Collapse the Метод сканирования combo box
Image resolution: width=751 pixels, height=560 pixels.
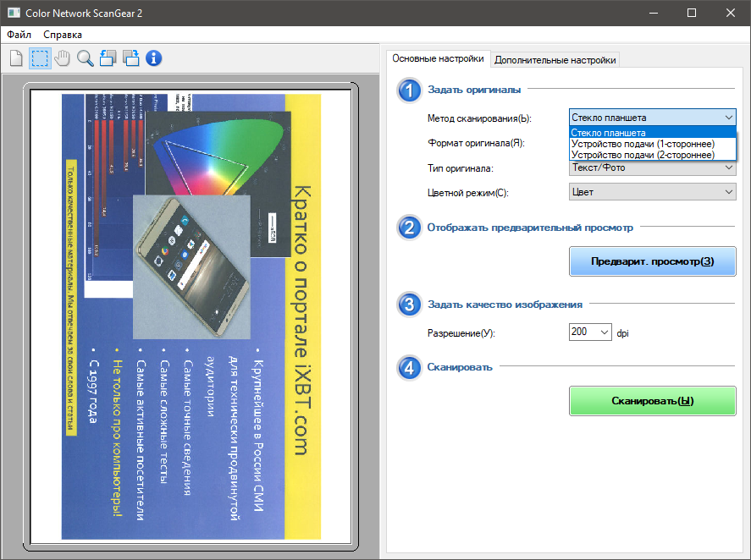[652, 118]
